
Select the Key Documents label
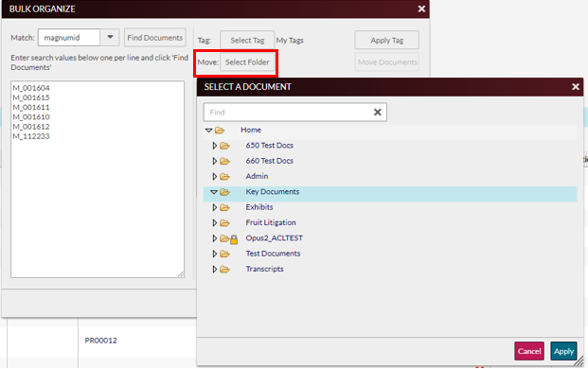pos(273,192)
